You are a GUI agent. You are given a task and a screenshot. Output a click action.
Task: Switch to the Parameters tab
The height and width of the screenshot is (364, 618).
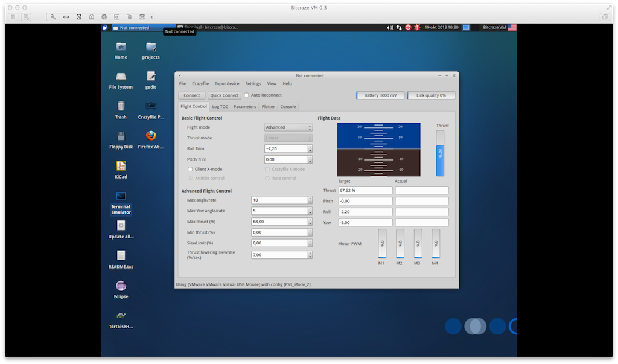245,107
